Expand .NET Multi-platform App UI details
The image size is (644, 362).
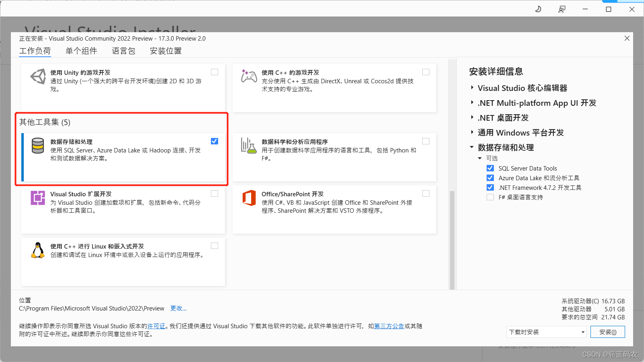pyautogui.click(x=472, y=103)
